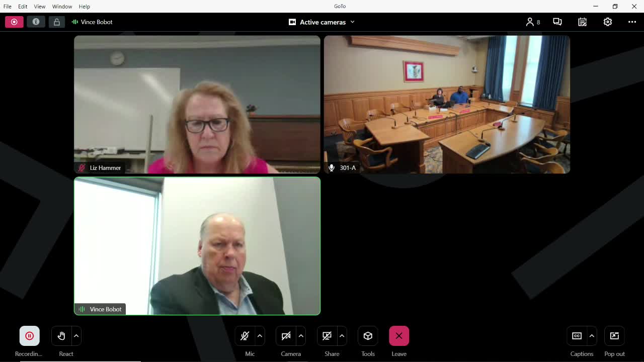Screen dimensions: 644x362
Task: Expand the Share options arrow
Action: click(x=342, y=336)
